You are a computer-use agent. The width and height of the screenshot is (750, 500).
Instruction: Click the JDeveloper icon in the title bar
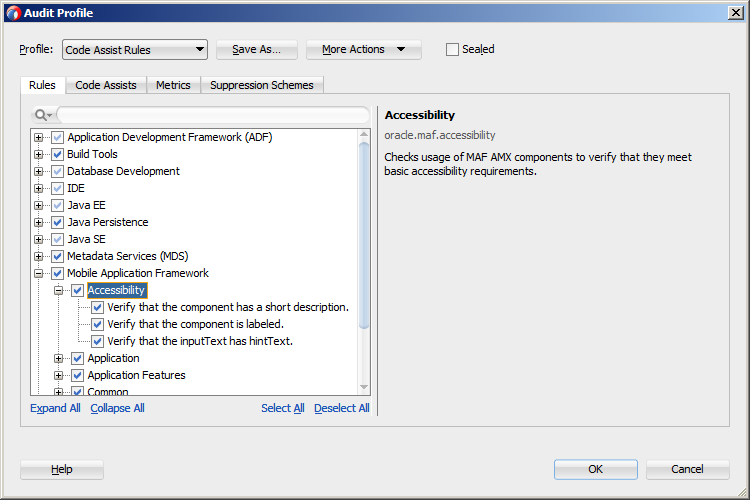(x=13, y=13)
